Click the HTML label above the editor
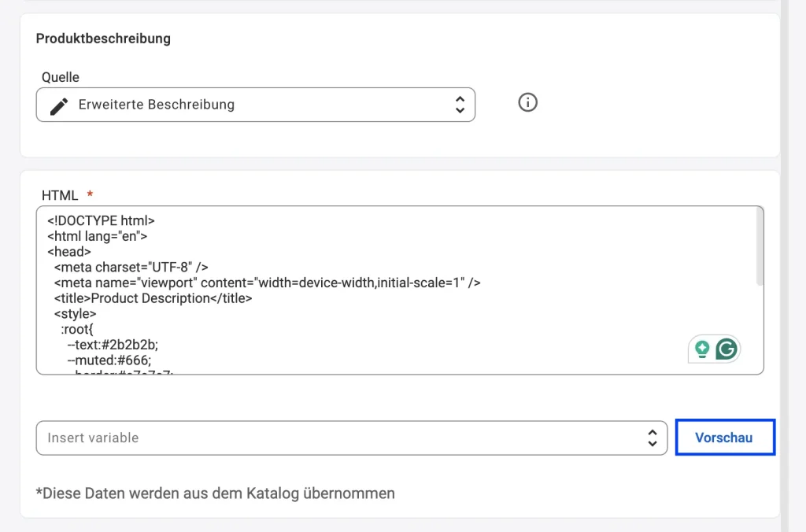 click(60, 194)
